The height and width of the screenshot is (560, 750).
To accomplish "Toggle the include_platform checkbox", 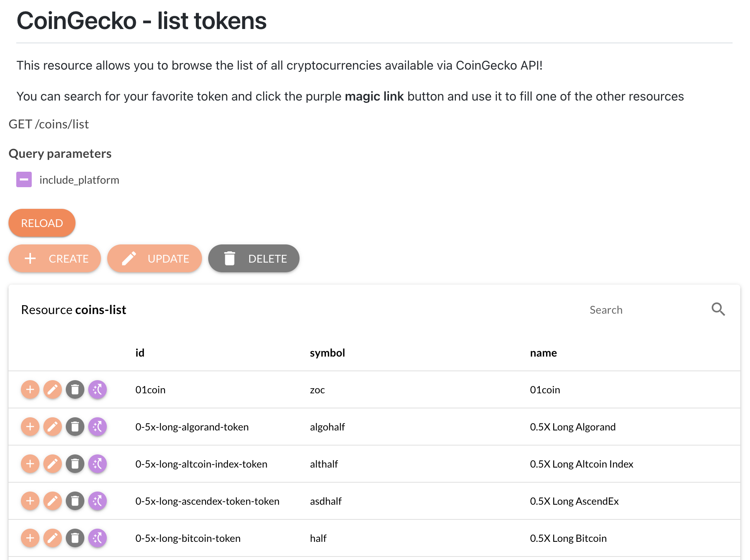I will pyautogui.click(x=24, y=179).
